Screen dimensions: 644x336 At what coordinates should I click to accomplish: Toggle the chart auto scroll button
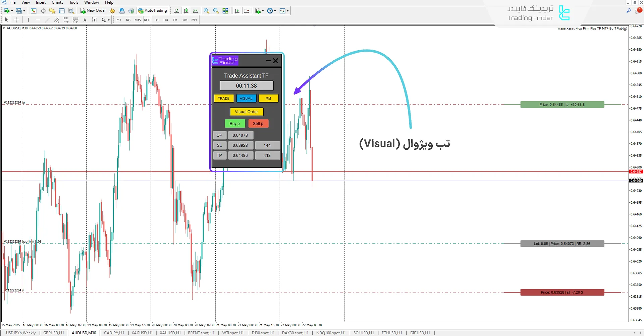[x=237, y=11]
